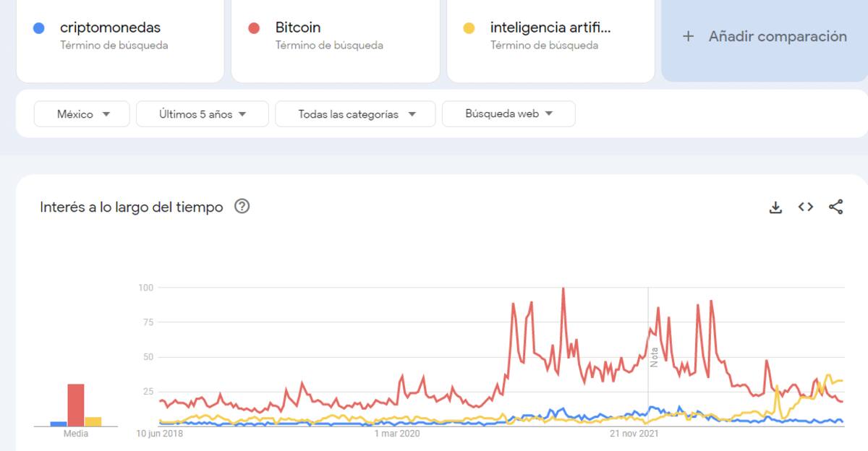Click the red Bitcoin average bar
Screen dimensions: 868x451
point(76,405)
